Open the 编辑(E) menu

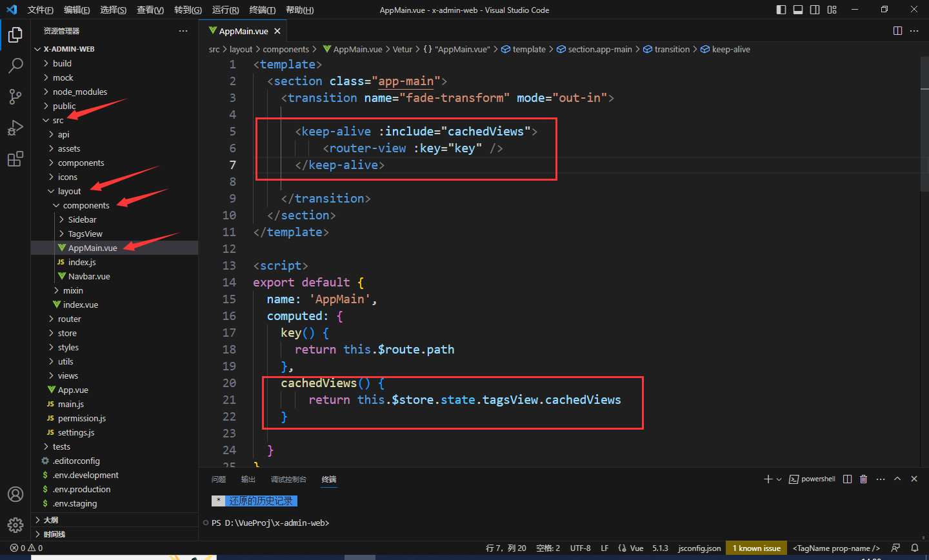tap(77, 10)
